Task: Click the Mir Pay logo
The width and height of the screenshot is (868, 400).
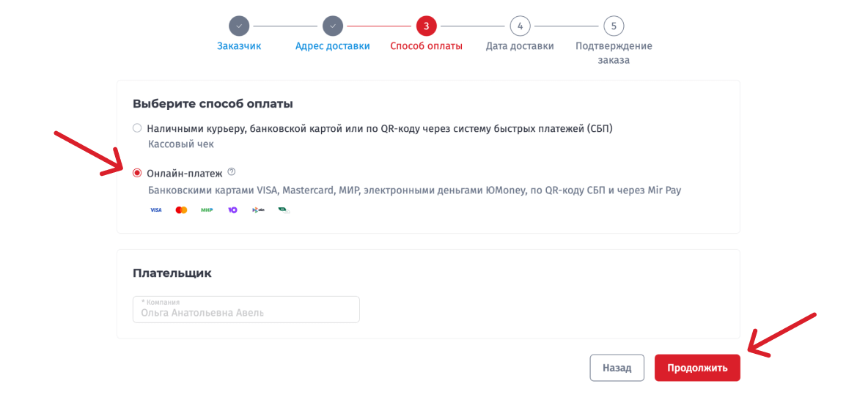Action: 284,210
